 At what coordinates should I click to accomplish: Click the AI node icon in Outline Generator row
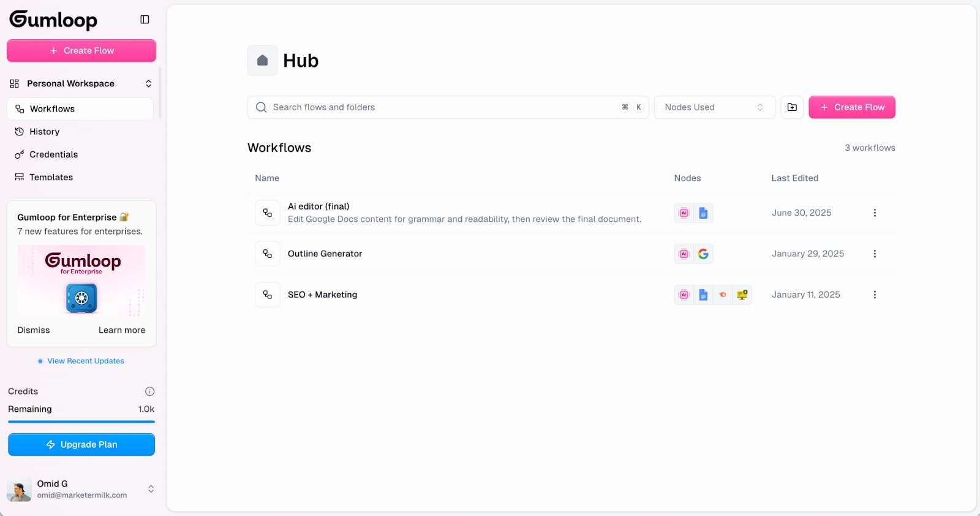tap(684, 254)
